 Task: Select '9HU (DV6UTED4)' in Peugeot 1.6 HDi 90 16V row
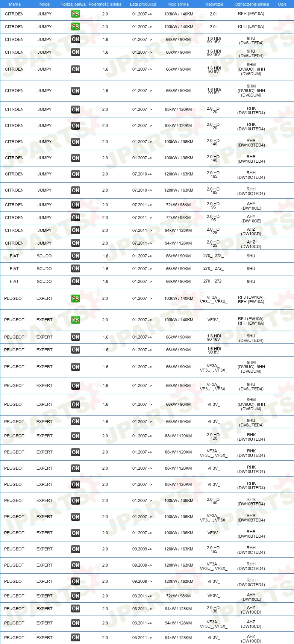coord(251,338)
